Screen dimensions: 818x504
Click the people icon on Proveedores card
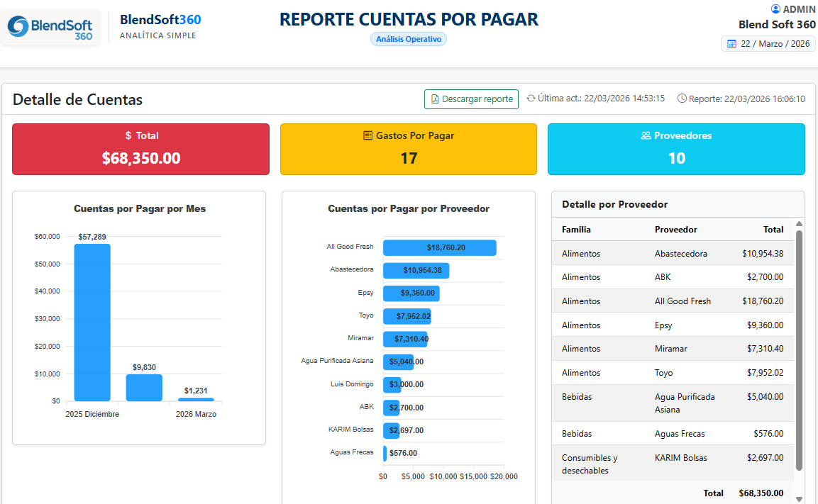tap(646, 135)
